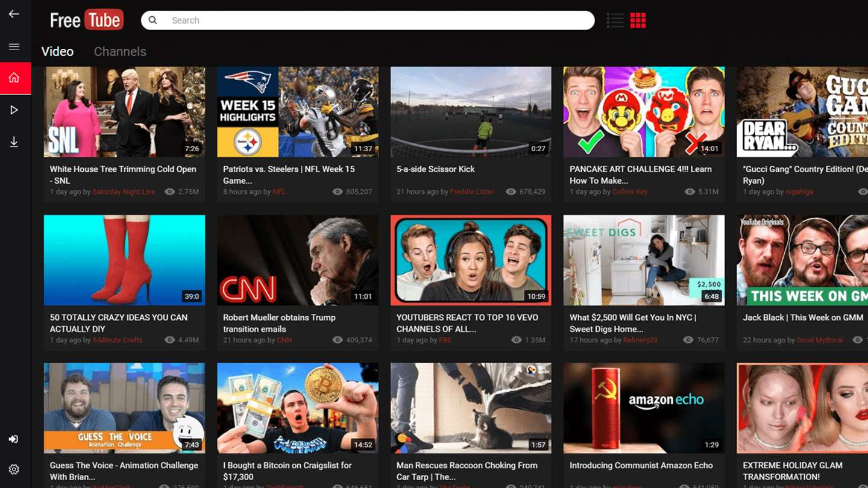Play Extreme Holiday Glam thumbnail
The image size is (868, 488).
pyautogui.click(x=802, y=408)
